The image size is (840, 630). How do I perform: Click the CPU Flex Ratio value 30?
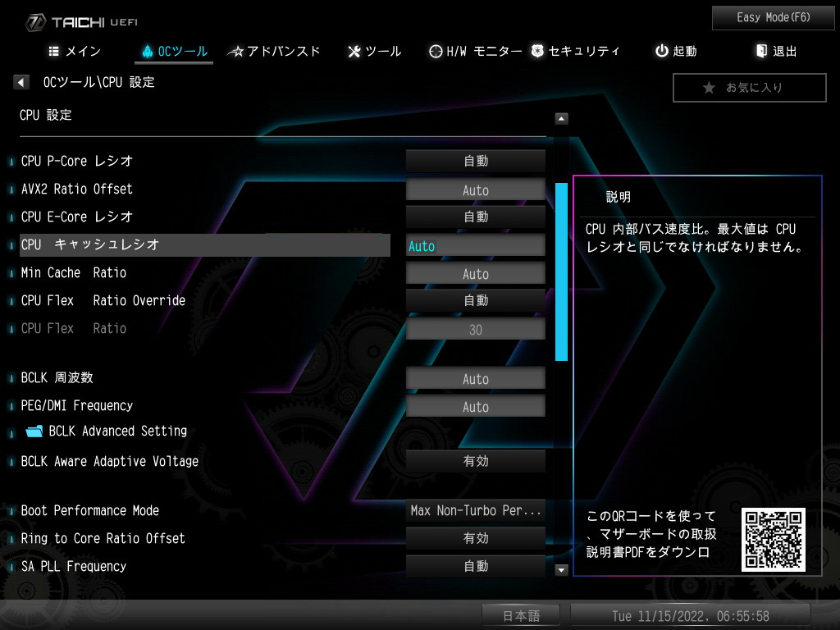[x=475, y=329]
